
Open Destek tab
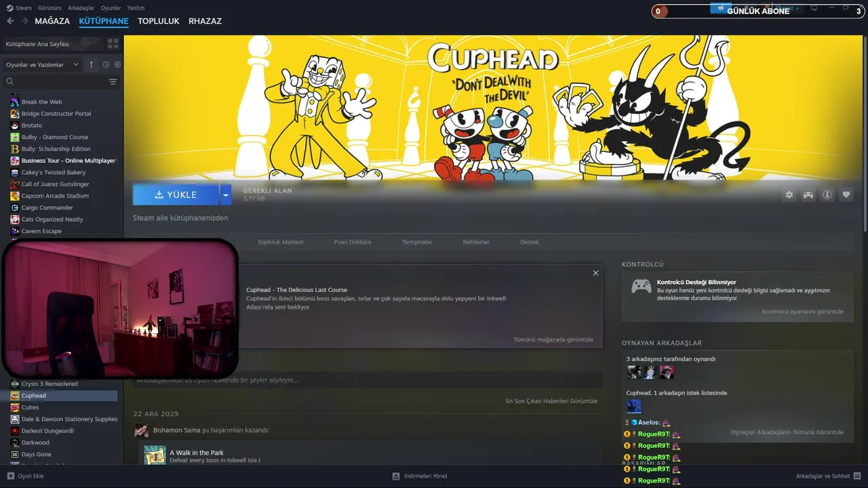pos(530,242)
